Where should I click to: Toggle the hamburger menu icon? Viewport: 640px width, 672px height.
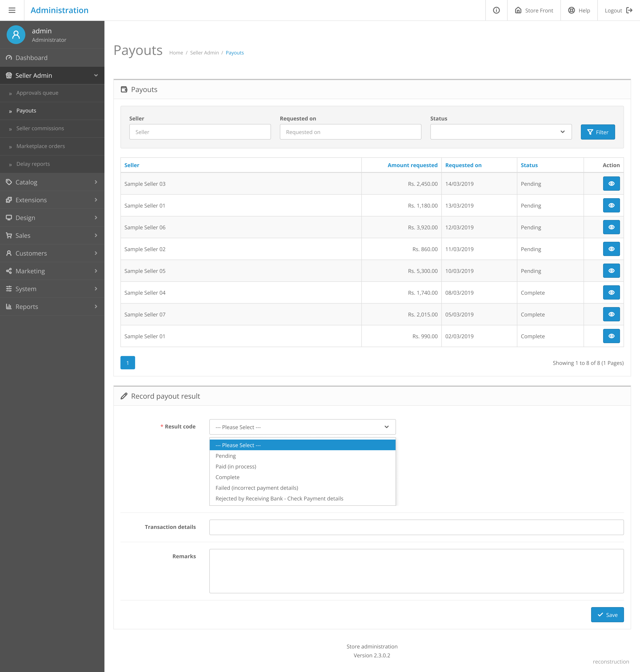(x=12, y=10)
